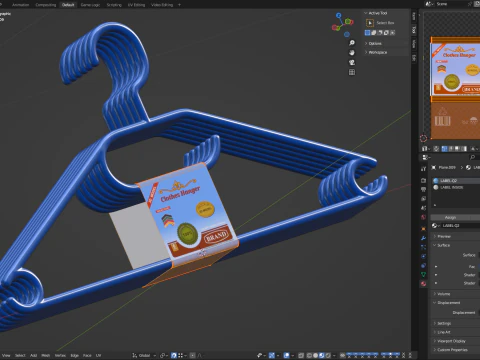Click the Select Box tool icon
This screenshot has height=360, width=480.
[370, 23]
